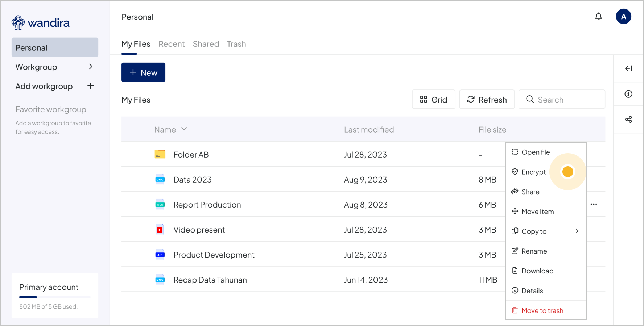Click the storage usage progress bar
This screenshot has height=326, width=644.
pyautogui.click(x=55, y=297)
